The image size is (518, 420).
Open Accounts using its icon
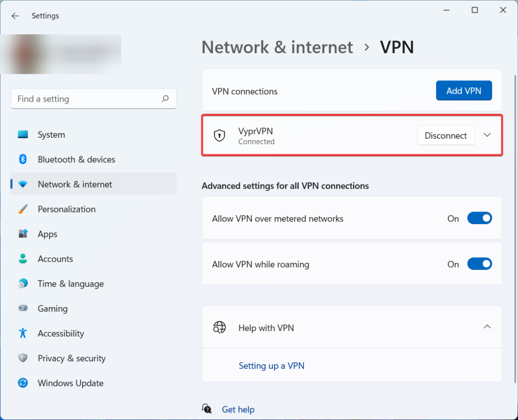click(x=23, y=259)
